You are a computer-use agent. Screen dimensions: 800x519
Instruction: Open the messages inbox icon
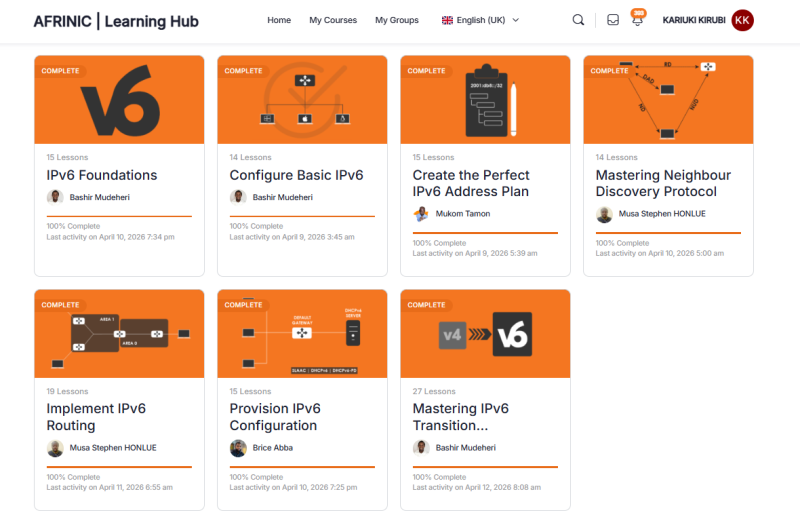[x=613, y=20]
